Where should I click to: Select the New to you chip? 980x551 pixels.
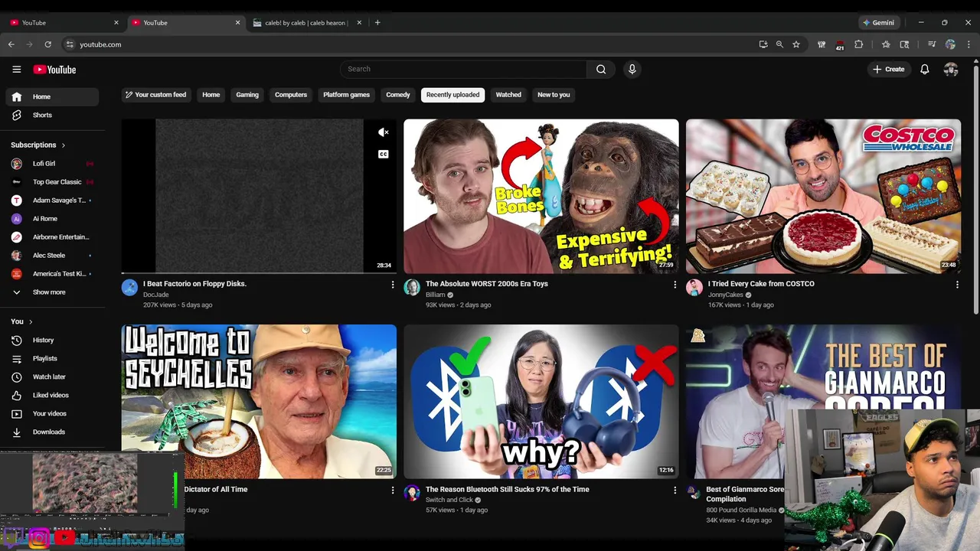tap(554, 95)
